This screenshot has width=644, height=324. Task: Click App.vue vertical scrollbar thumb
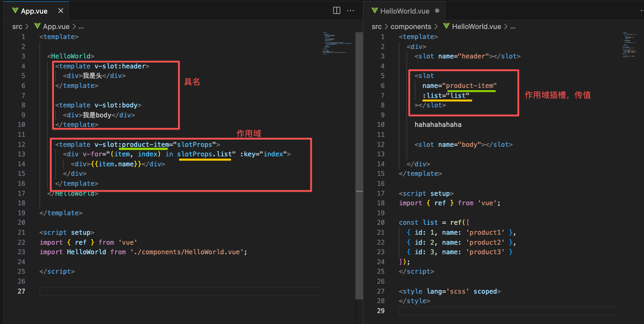point(359,165)
